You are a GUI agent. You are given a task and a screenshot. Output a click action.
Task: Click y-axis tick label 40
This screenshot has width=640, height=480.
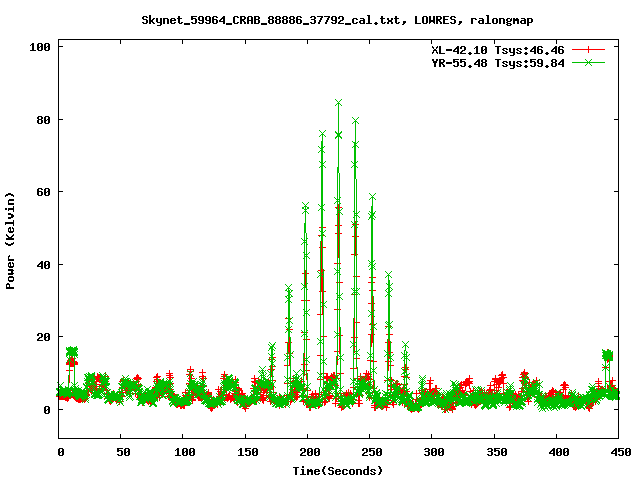[x=44, y=264]
